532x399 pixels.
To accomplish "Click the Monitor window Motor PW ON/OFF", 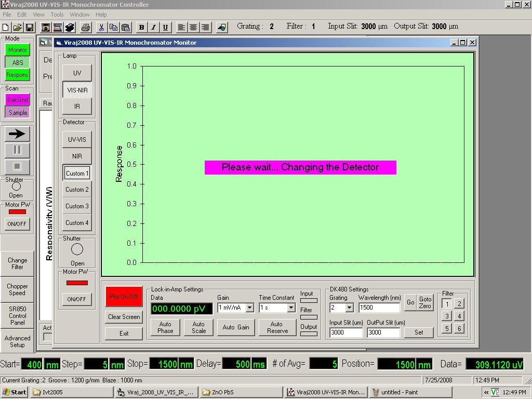I will point(77,299).
